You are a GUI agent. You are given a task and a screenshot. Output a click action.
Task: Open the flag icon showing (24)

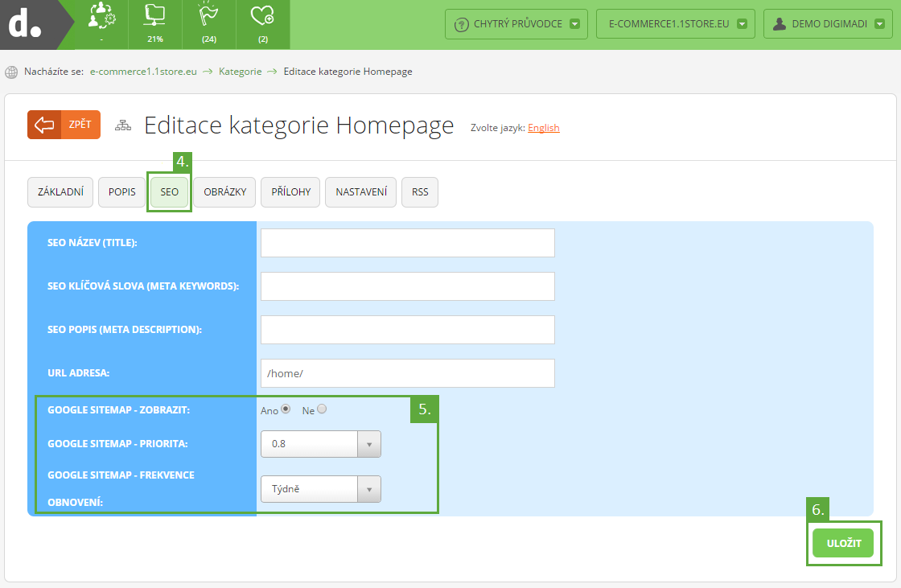click(208, 15)
